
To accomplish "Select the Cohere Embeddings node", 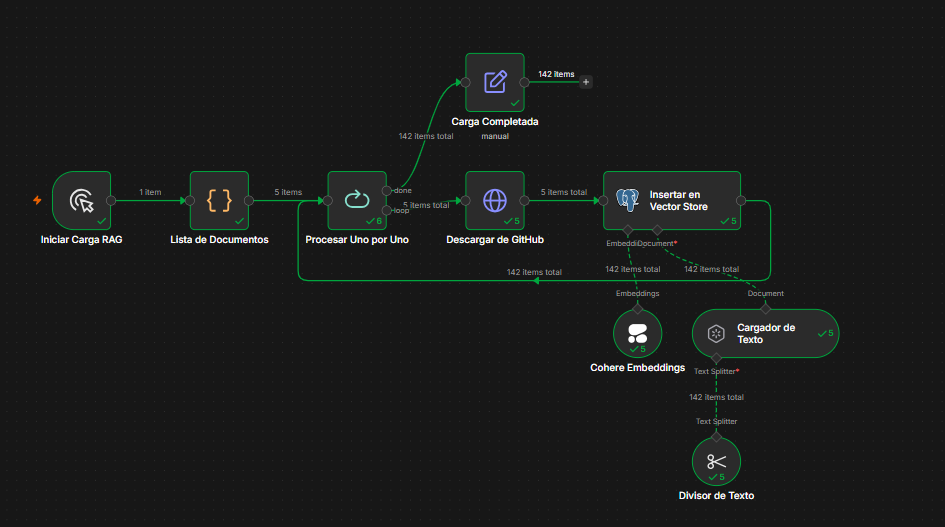I will [x=638, y=333].
